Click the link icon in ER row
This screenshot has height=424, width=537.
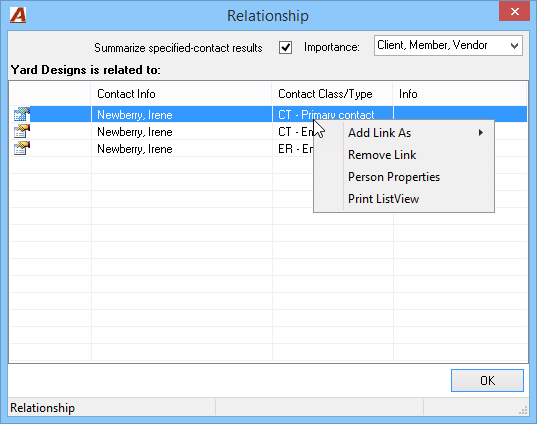pyautogui.click(x=22, y=148)
